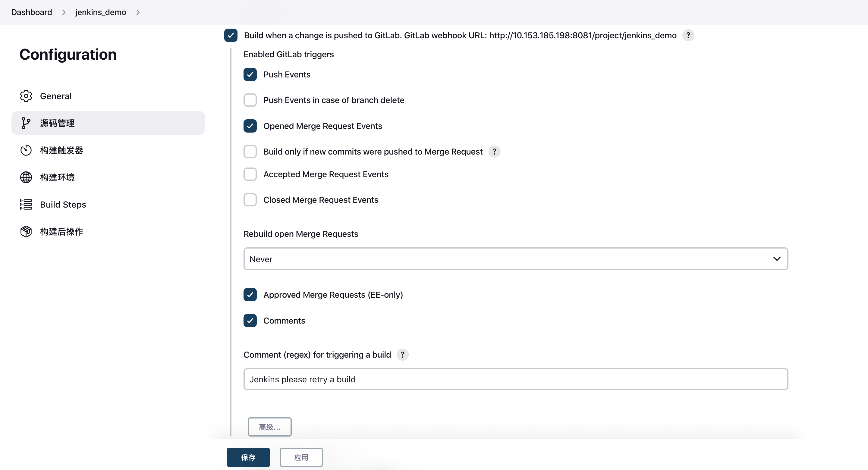Toggle the Comments checkbox
Viewport: 868px width, 470px height.
pyautogui.click(x=250, y=321)
